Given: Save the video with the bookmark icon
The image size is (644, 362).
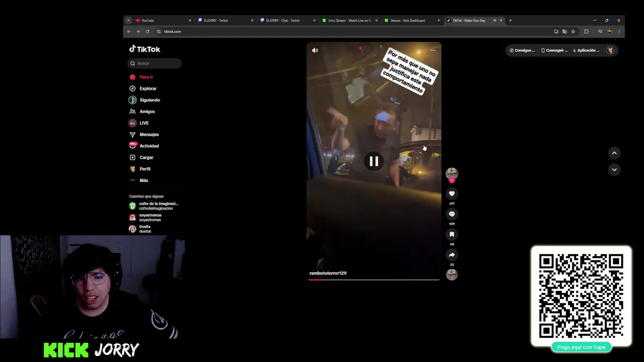Looking at the screenshot, I should point(452,234).
